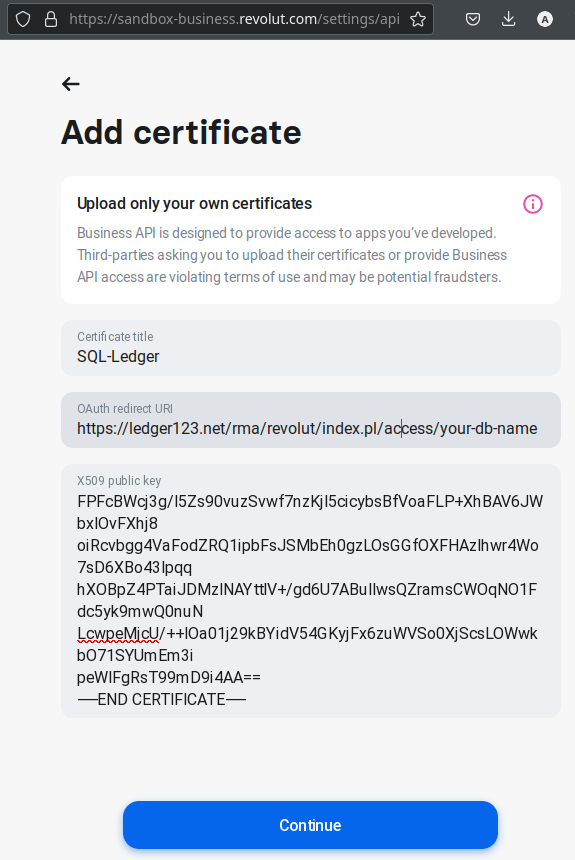Image resolution: width=575 pixels, height=860 pixels.
Task: Click the browser address bar URL
Action: click(x=234, y=19)
